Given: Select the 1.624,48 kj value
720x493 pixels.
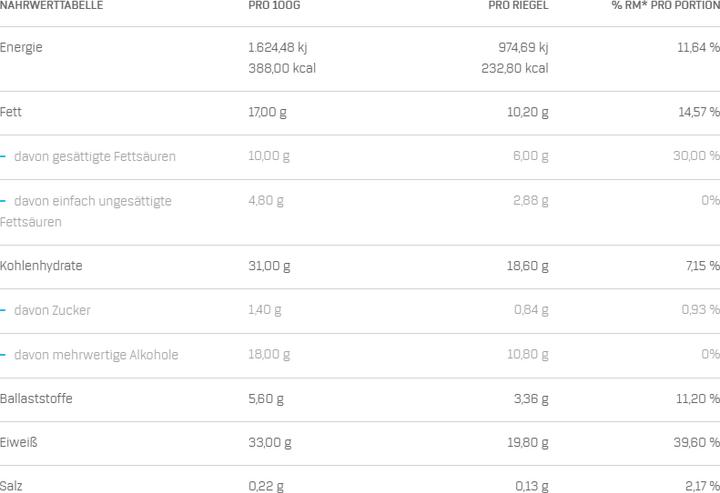Looking at the screenshot, I should pyautogui.click(x=278, y=48).
